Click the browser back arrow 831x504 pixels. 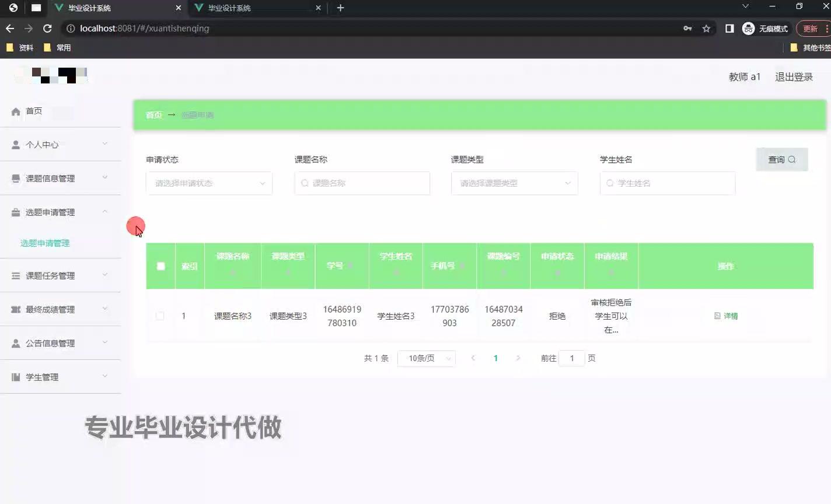10,28
